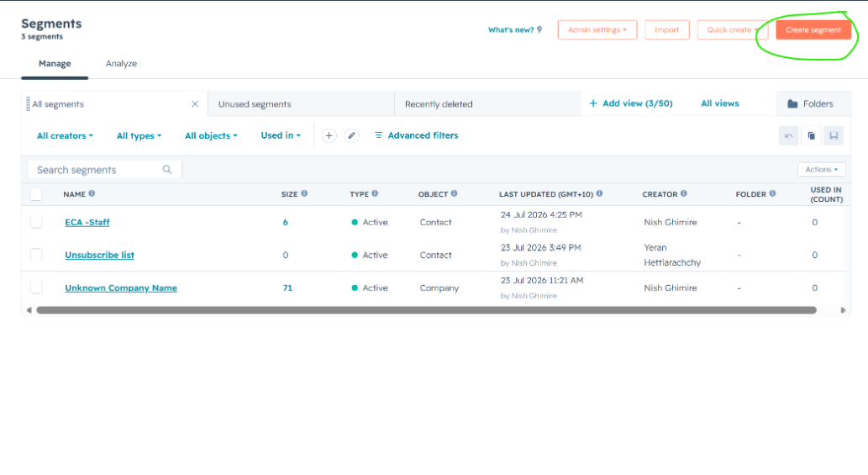
Task: Click the '24 Jul 2026 4:25 PM' cell
Action: pos(541,215)
